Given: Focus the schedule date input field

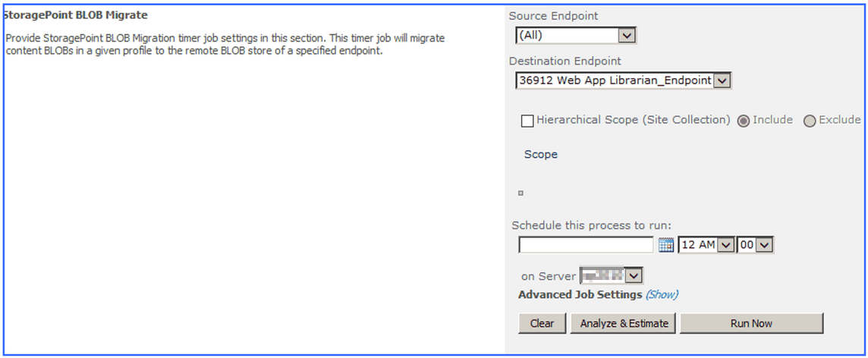Looking at the screenshot, I should coord(586,245).
